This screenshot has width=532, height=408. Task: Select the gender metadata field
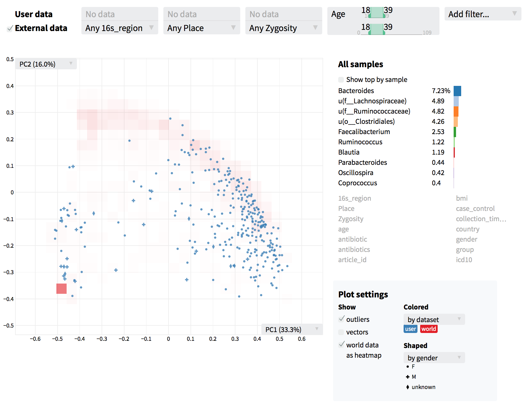coord(467,239)
